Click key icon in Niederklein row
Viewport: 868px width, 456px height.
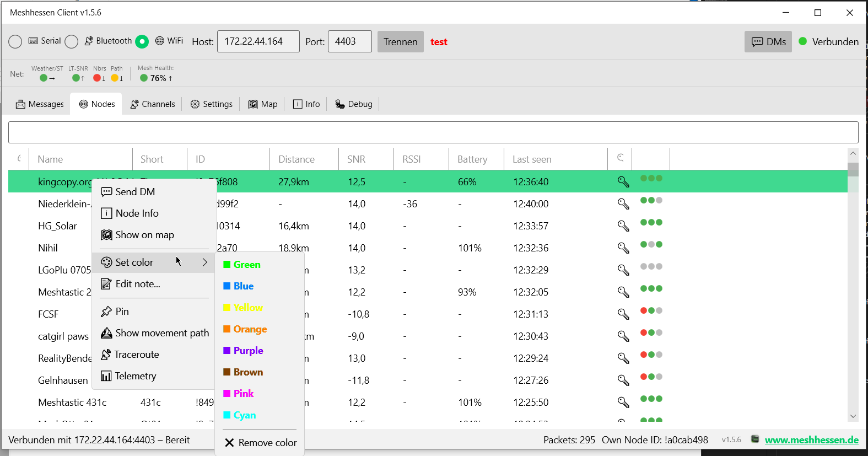click(623, 204)
